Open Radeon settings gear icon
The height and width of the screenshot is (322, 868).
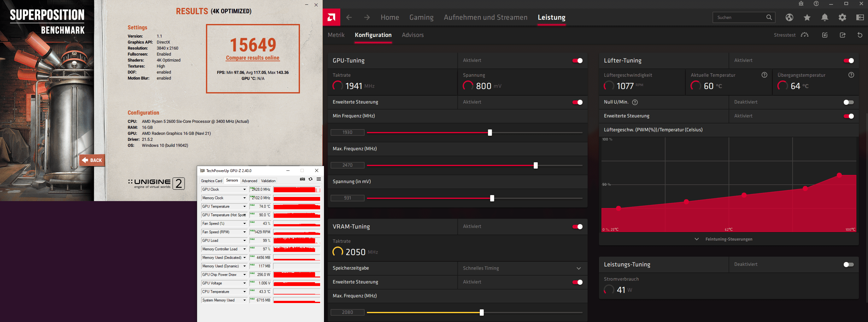(842, 17)
